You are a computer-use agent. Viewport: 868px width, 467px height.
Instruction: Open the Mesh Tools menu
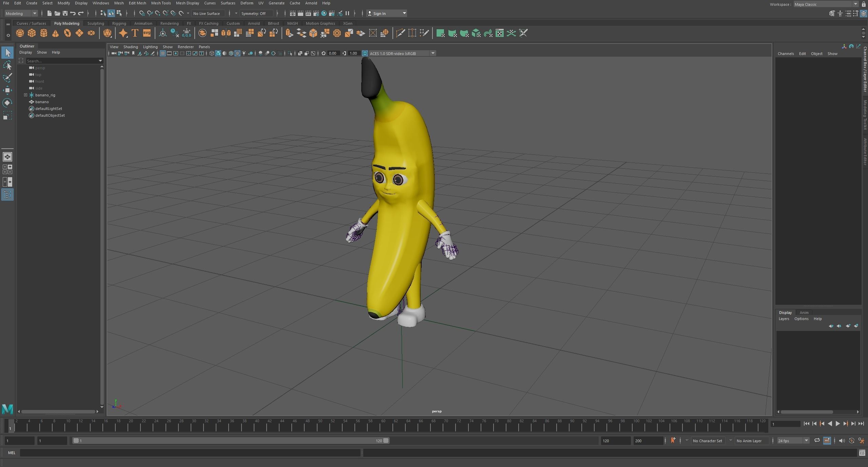tap(161, 3)
